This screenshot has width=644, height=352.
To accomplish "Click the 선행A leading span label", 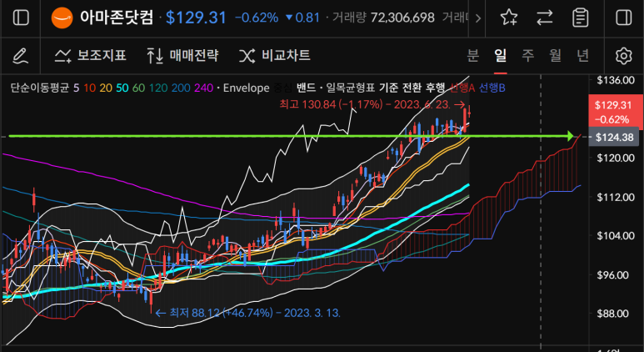I will click(x=462, y=88).
